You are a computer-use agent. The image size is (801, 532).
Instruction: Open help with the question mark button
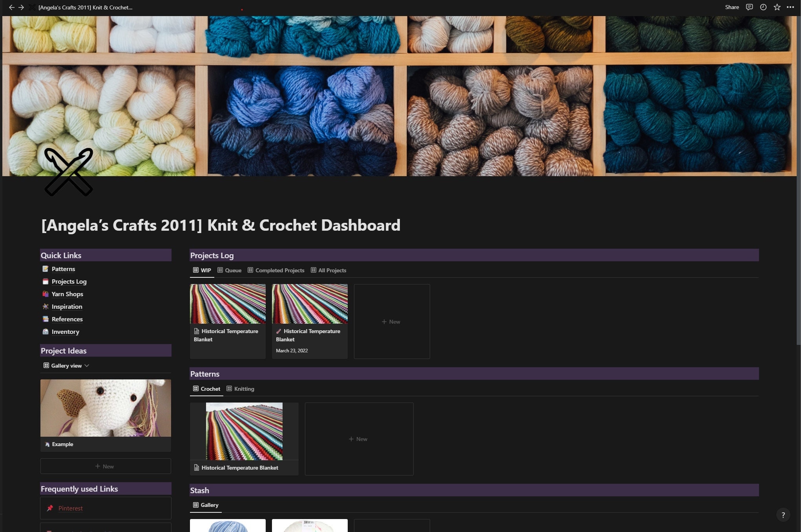pyautogui.click(x=783, y=514)
